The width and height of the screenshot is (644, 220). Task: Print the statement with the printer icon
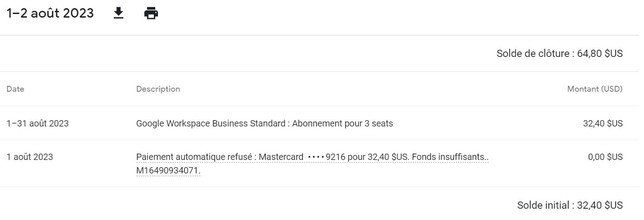pos(151,14)
